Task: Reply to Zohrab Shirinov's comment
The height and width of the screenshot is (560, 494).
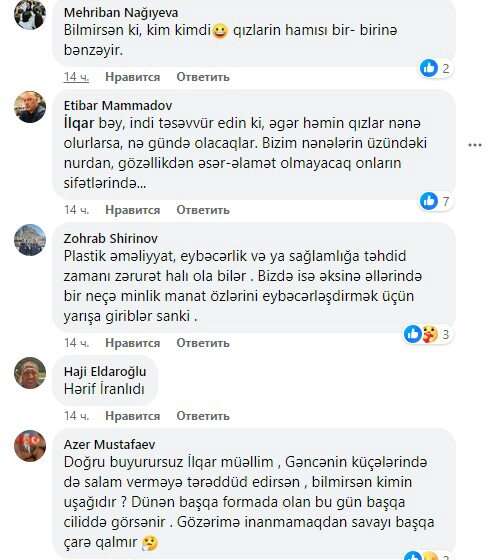Action: [x=203, y=343]
